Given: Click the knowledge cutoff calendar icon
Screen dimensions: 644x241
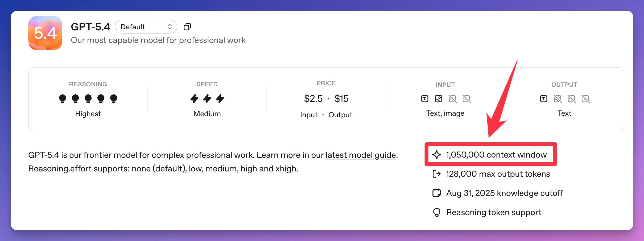Looking at the screenshot, I should (x=437, y=193).
